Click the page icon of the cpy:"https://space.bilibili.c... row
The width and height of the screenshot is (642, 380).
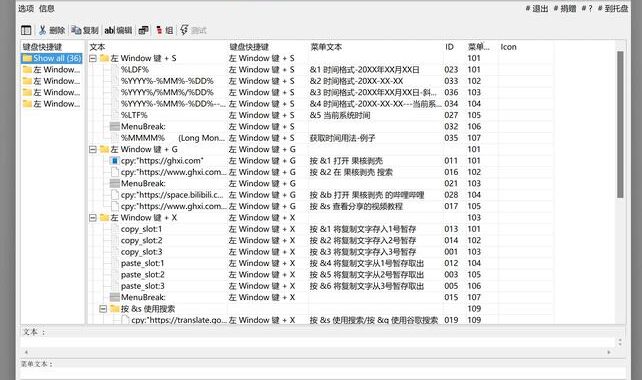click(x=115, y=195)
